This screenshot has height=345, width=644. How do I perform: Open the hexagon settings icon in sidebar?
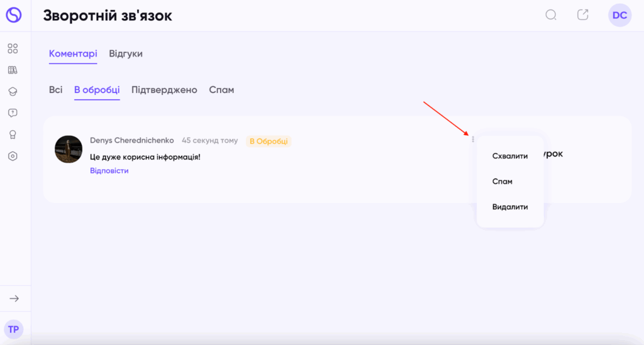click(13, 156)
